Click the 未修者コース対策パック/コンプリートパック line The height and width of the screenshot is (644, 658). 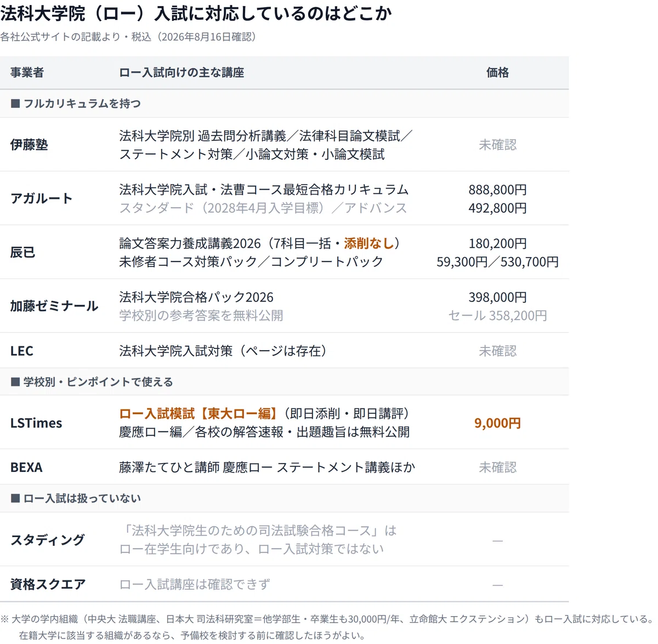pos(251,261)
